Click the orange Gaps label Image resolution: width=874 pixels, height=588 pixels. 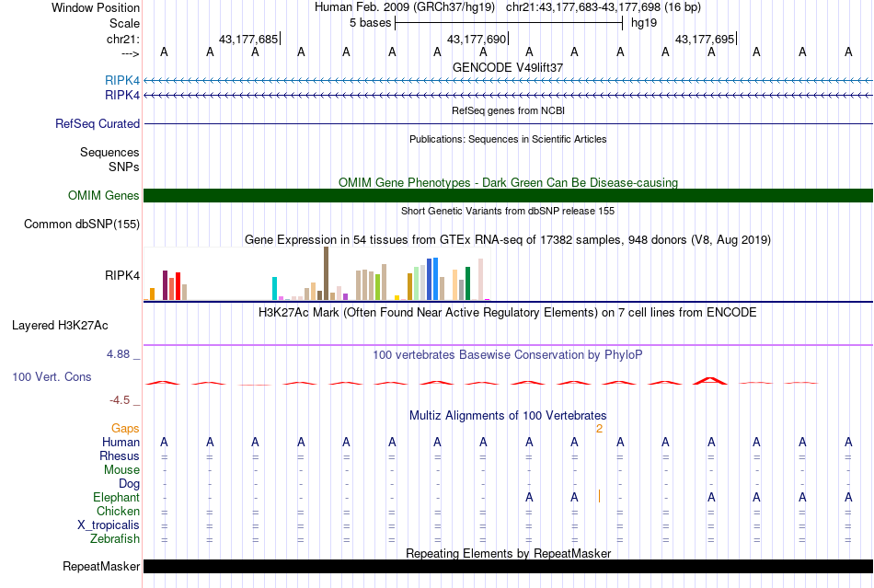pyautogui.click(x=125, y=428)
